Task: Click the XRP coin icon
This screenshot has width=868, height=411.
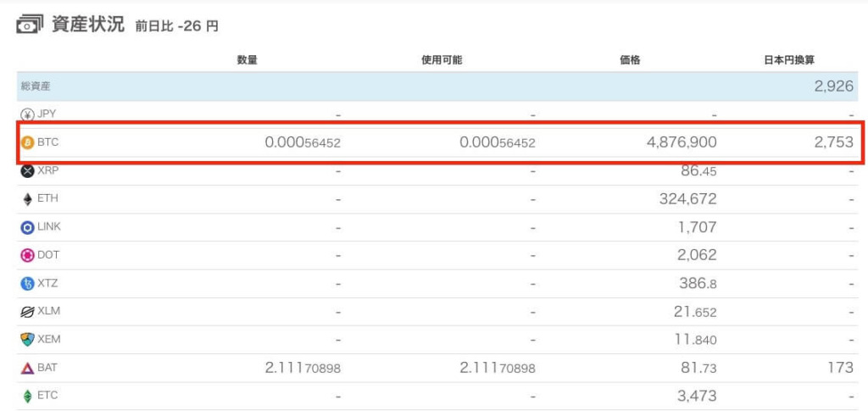Action: (x=27, y=171)
